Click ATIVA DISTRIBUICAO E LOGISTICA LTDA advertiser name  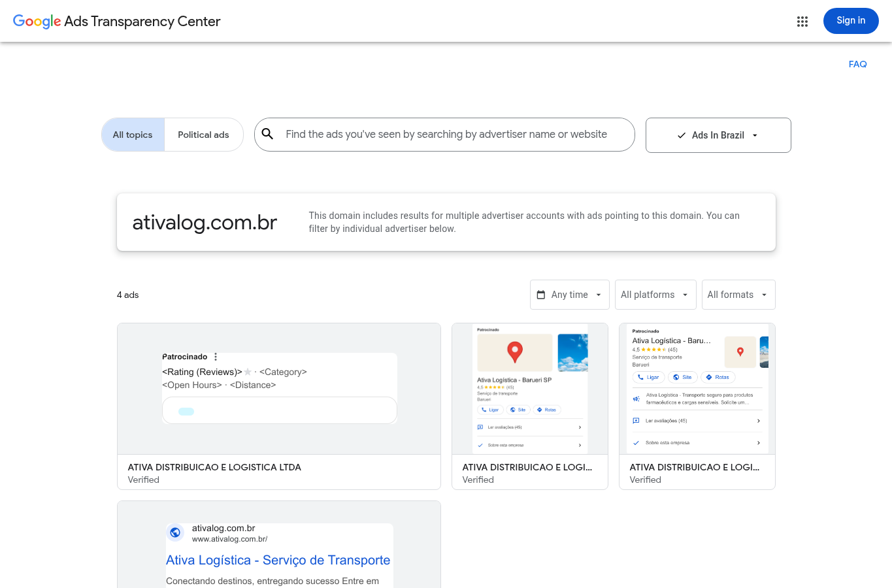(214, 467)
